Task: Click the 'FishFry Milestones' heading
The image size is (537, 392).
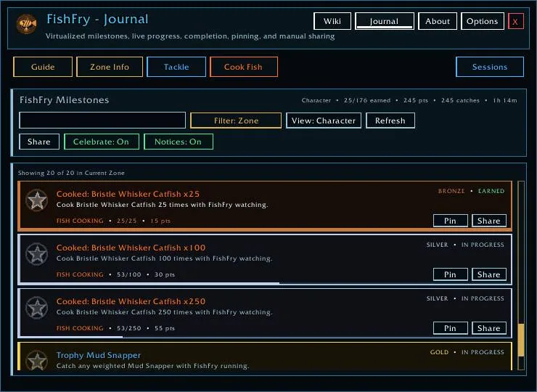Action: (65, 100)
